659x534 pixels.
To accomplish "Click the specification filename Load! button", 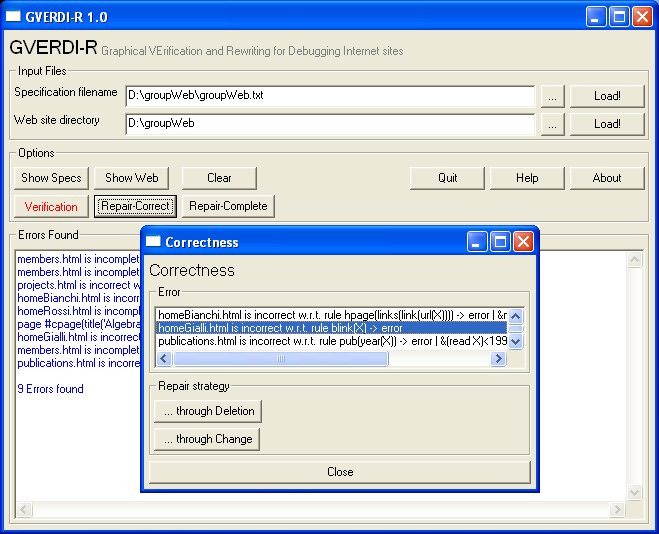I will [x=607, y=96].
